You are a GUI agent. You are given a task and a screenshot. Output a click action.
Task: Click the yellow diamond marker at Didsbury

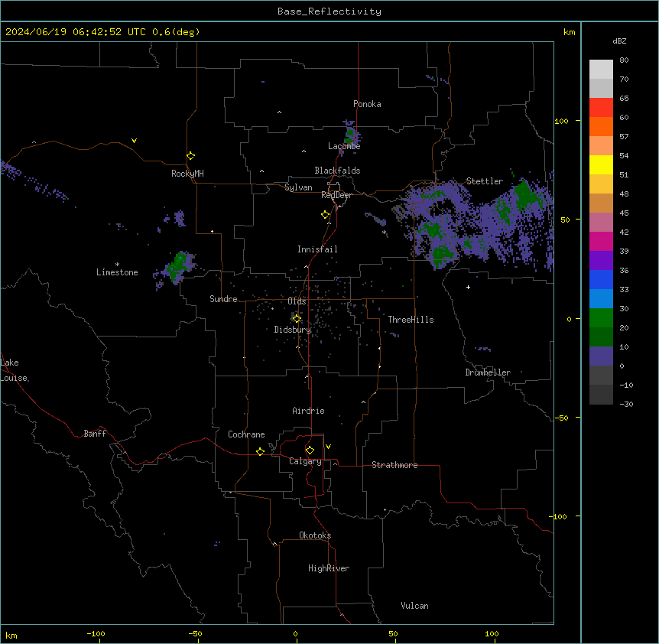coord(297,318)
